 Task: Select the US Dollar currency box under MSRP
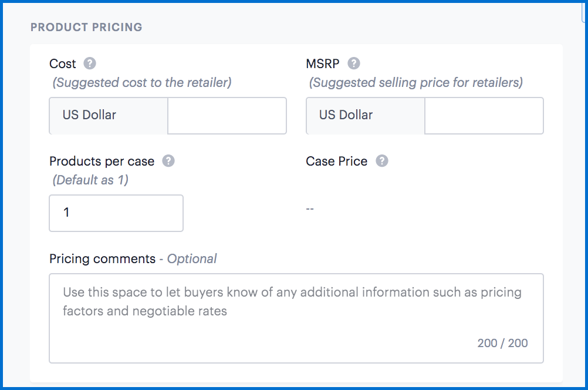click(x=365, y=116)
